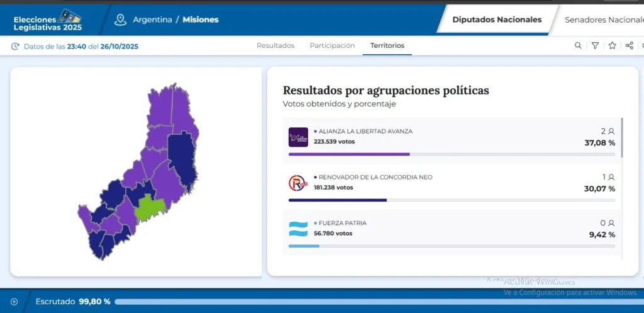Click the share icon
644x313 pixels.
(x=629, y=45)
